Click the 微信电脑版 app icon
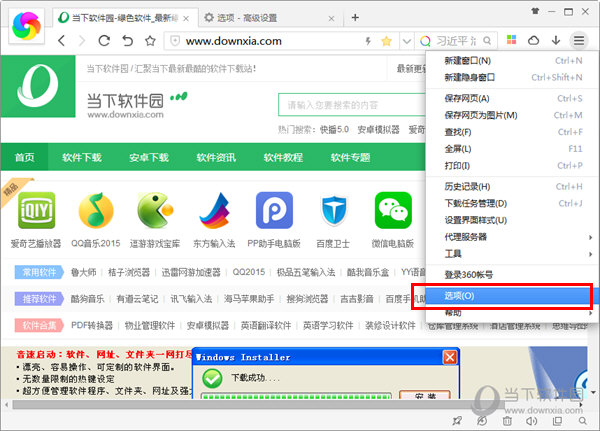600x431 pixels. (x=393, y=210)
